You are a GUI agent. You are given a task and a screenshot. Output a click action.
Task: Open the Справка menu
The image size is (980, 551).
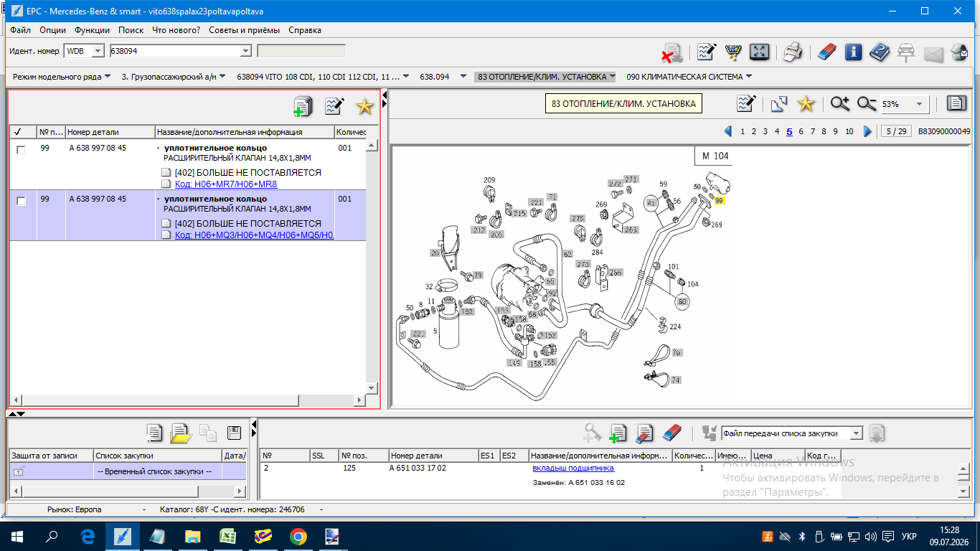(305, 30)
